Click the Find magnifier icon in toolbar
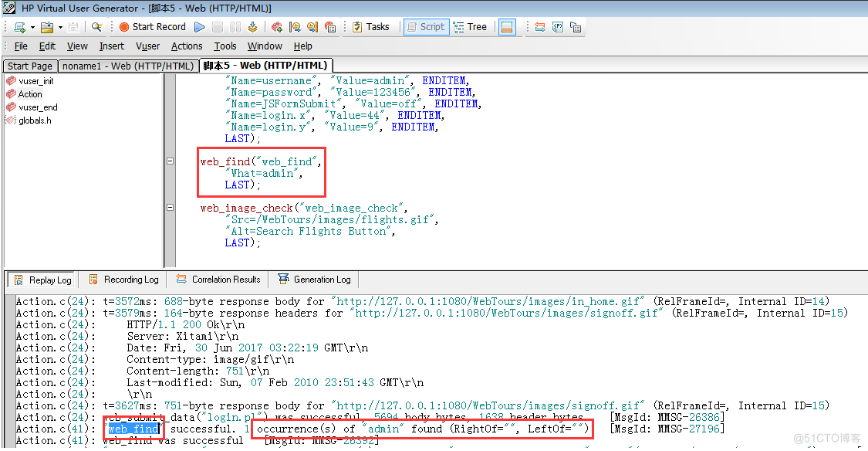The height and width of the screenshot is (451, 868). [96, 26]
